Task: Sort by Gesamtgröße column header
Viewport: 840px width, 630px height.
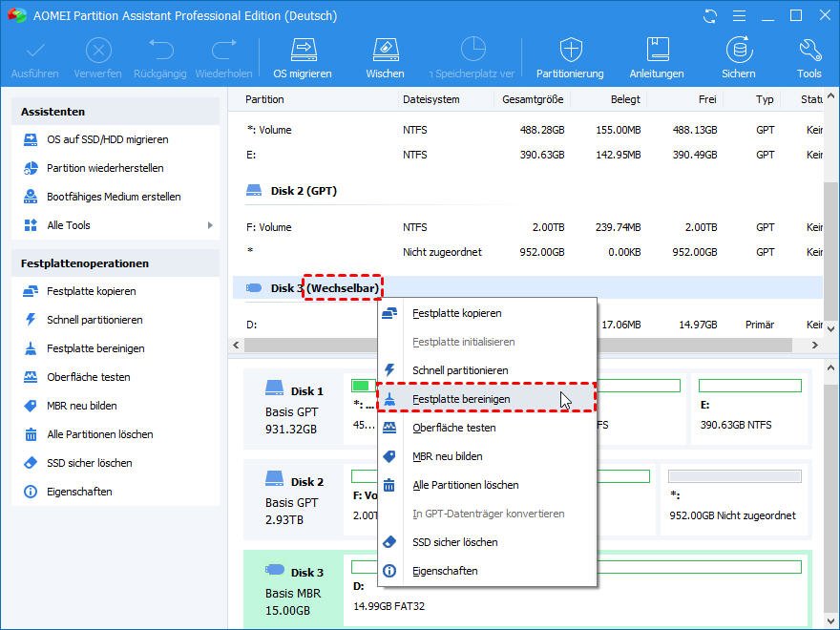Action: point(533,99)
